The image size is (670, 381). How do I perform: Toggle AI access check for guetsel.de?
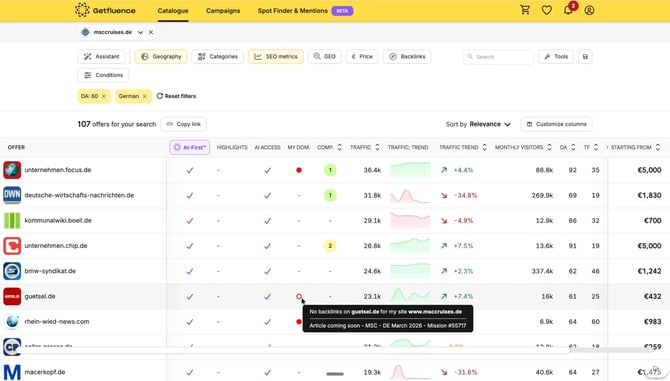click(x=267, y=296)
